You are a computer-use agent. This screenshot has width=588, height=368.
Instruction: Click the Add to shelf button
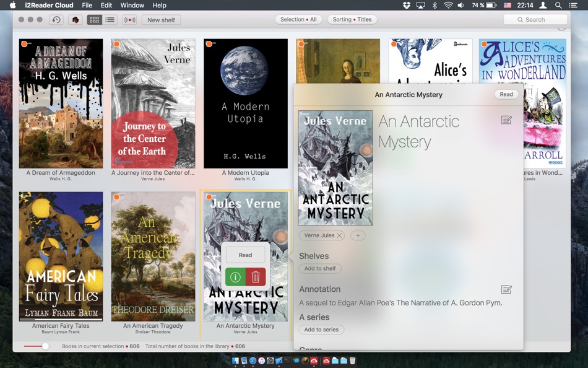(320, 268)
